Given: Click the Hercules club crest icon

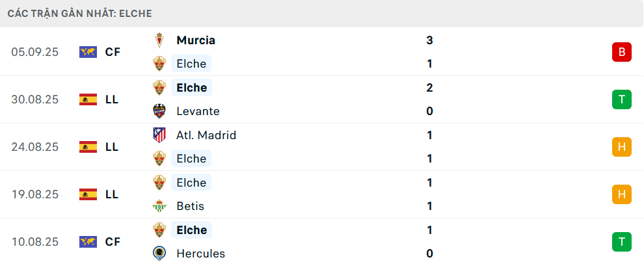Looking at the screenshot, I should [159, 254].
